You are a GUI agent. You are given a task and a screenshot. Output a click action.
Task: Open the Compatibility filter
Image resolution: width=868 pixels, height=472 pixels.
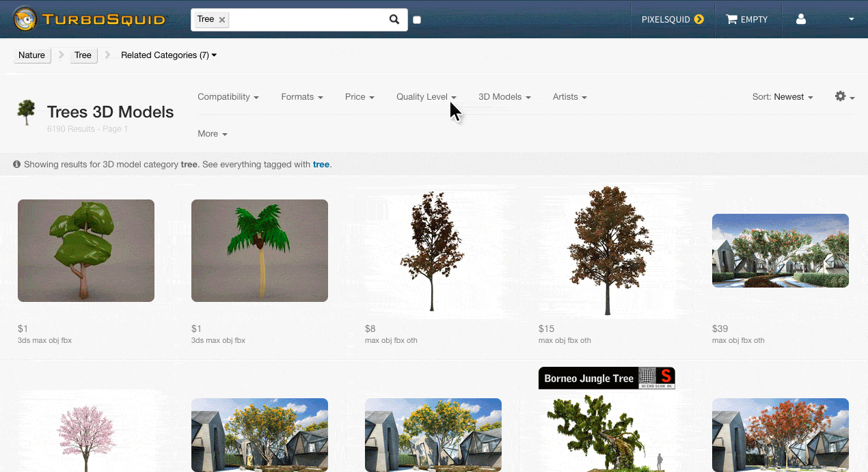click(228, 97)
